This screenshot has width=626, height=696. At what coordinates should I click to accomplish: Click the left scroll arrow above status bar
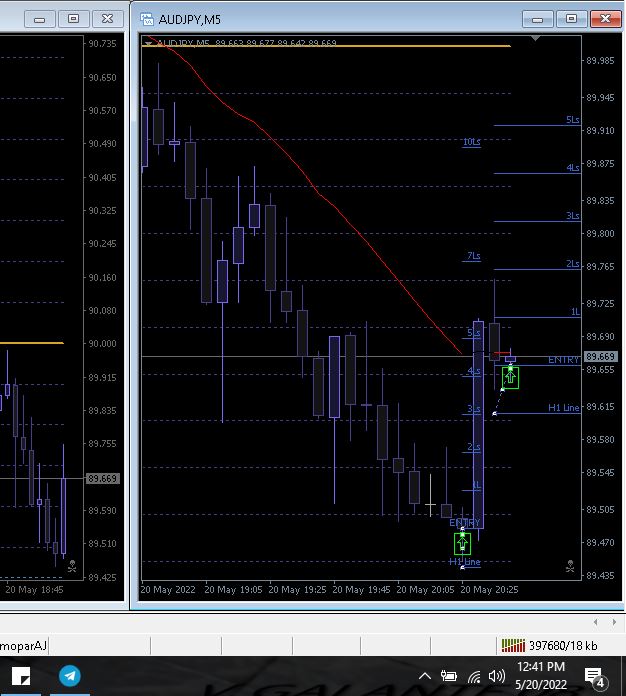(595, 622)
